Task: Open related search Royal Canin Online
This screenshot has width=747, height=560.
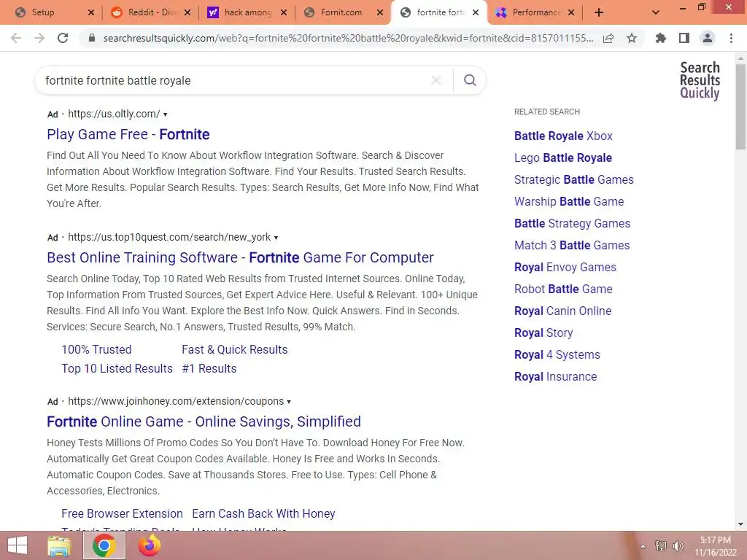Action: pos(562,311)
